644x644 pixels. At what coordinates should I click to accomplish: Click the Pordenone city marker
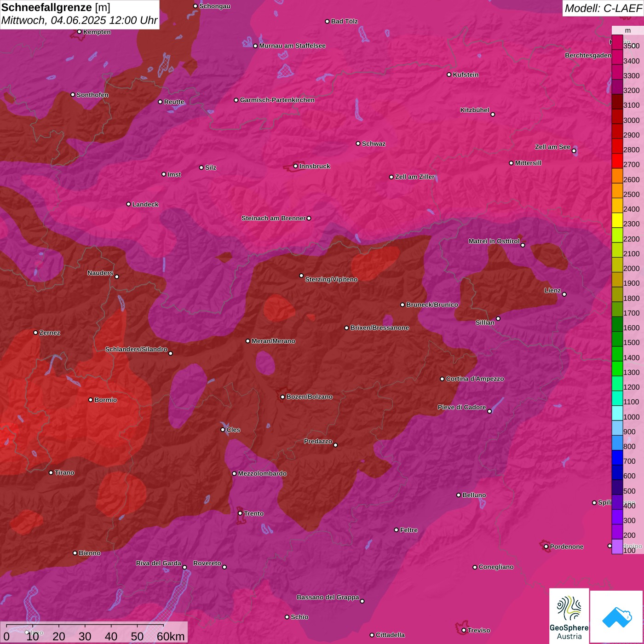(x=546, y=546)
